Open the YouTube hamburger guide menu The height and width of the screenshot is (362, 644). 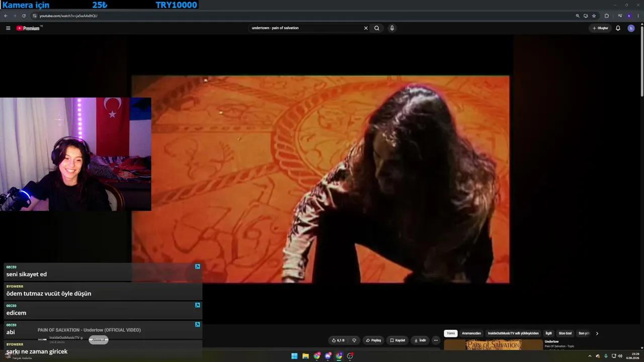pos(8,28)
